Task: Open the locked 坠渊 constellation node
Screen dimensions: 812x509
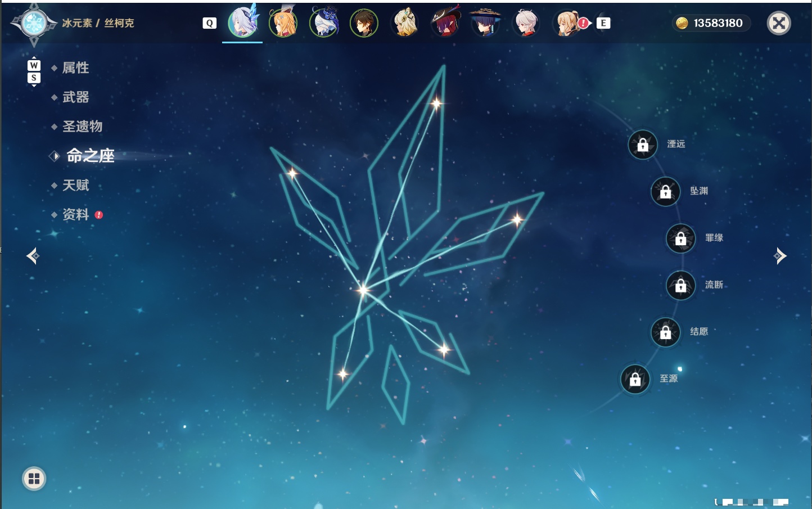Action: [666, 191]
